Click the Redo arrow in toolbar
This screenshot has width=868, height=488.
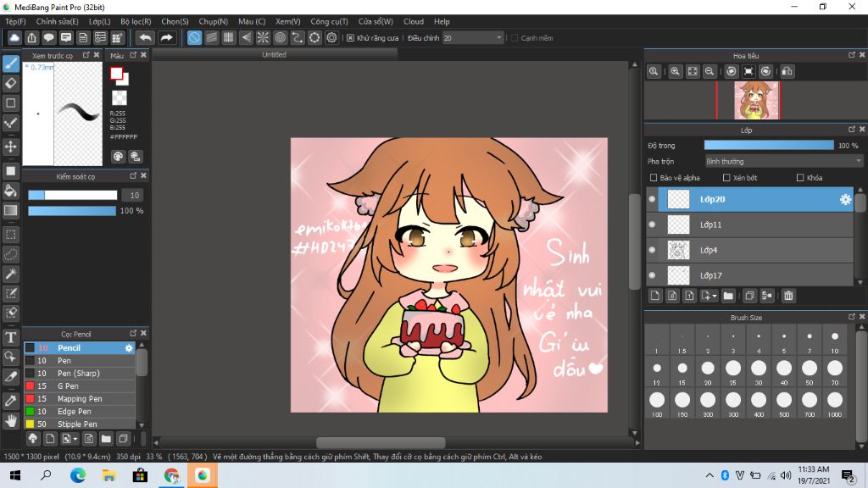click(166, 37)
